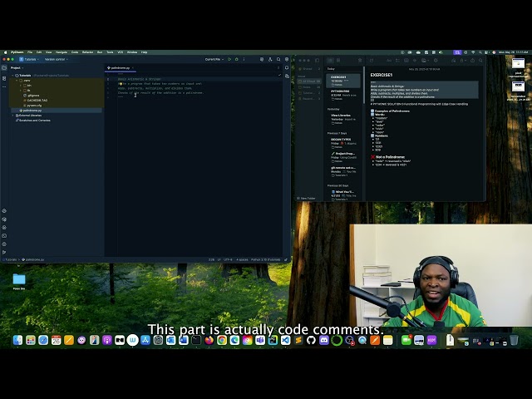This screenshot has width=532, height=399.
Task: Collapse the .venv folder
Action: coord(17,81)
